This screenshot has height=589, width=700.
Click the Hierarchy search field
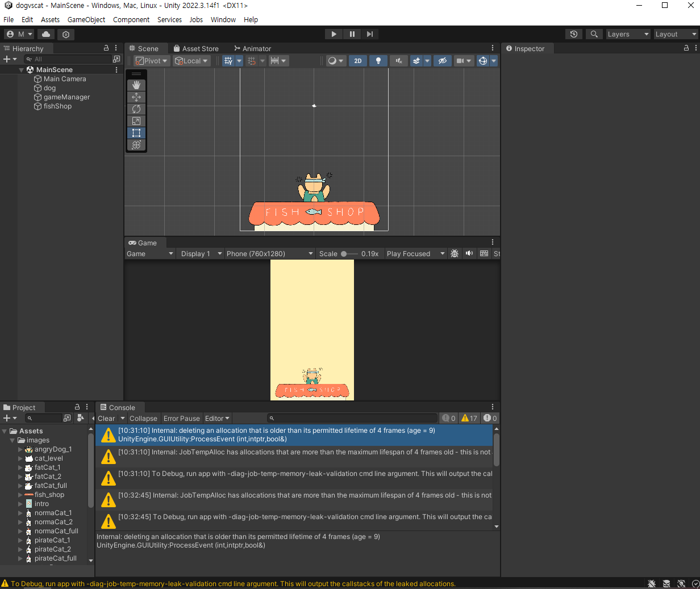68,59
